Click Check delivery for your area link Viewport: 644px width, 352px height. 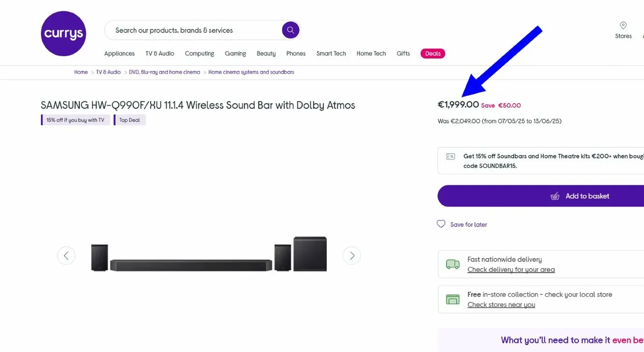[511, 269]
